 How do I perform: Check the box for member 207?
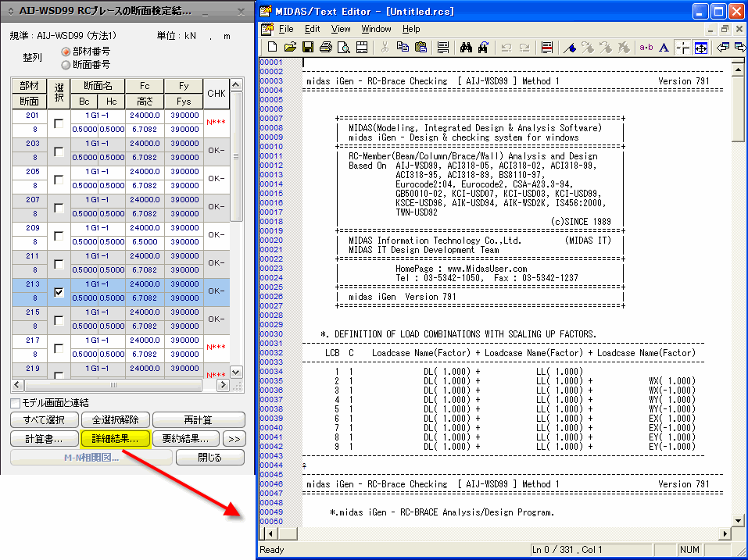[x=59, y=208]
